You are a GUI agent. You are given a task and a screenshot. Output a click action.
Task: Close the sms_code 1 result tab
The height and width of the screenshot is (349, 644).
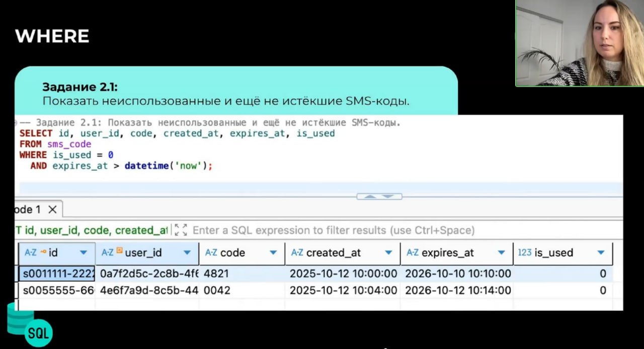pyautogui.click(x=52, y=209)
